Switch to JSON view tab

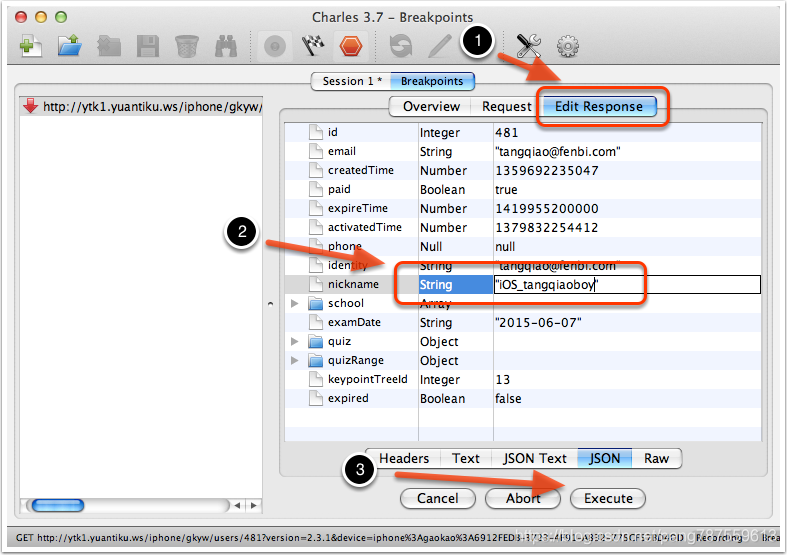tap(604, 458)
